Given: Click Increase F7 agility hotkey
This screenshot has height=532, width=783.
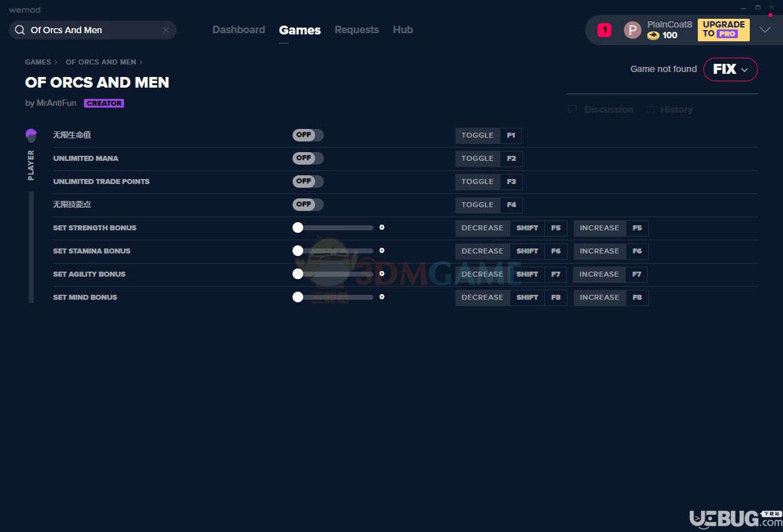Looking at the screenshot, I should point(611,274).
